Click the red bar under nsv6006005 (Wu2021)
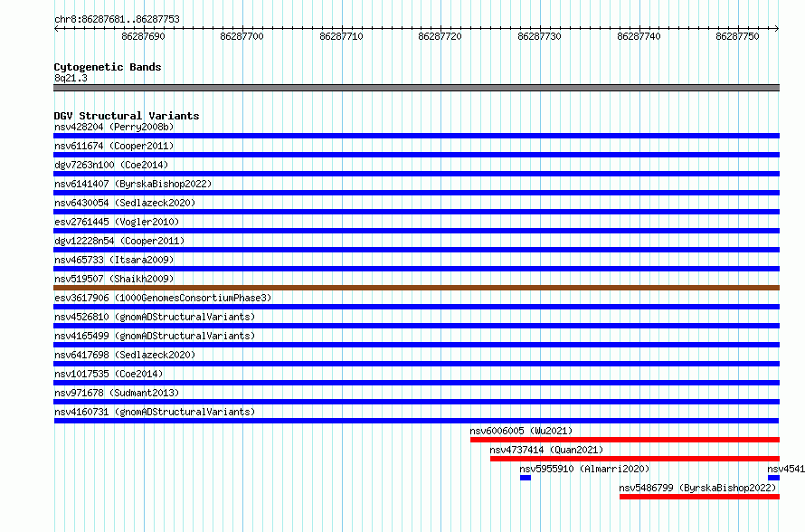This screenshot has width=805, height=532. (625, 440)
